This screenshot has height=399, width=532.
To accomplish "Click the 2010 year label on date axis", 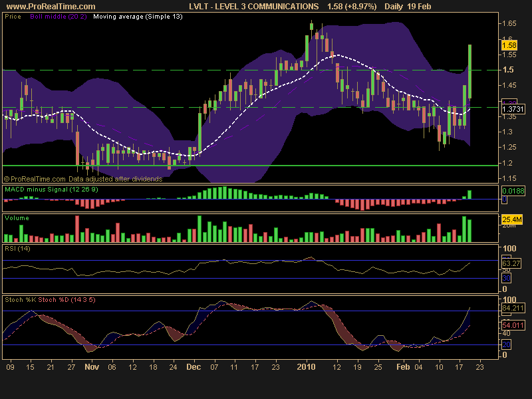I will tap(306, 367).
